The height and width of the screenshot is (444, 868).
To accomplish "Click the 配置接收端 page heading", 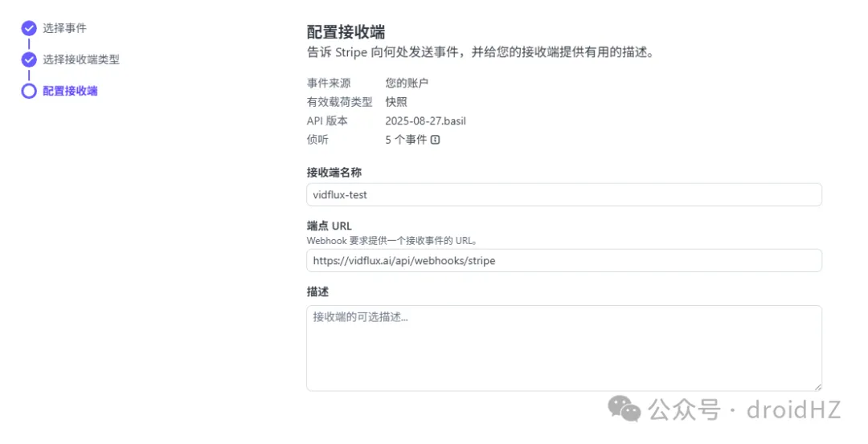I will click(x=346, y=32).
